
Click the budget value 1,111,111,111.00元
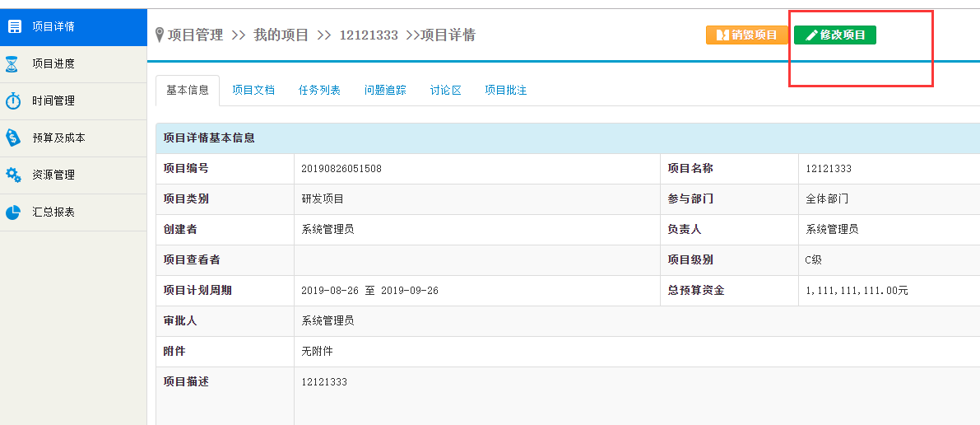pos(857,291)
